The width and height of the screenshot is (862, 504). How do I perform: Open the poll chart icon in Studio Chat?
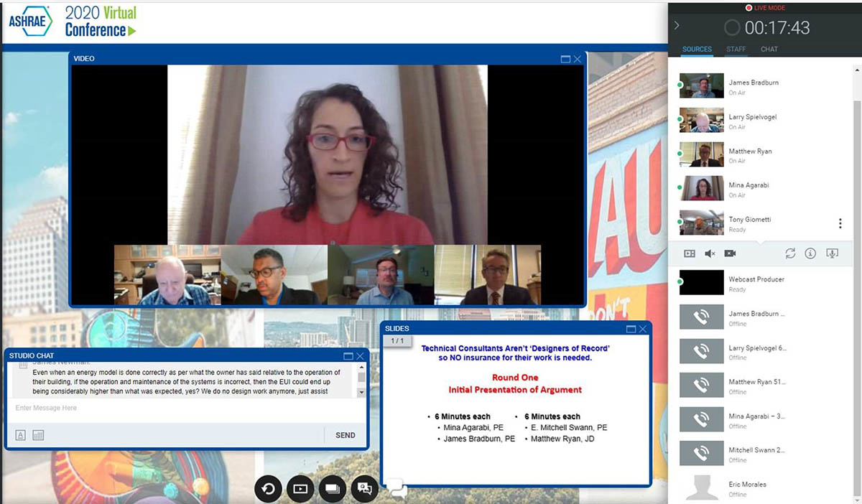(38, 435)
